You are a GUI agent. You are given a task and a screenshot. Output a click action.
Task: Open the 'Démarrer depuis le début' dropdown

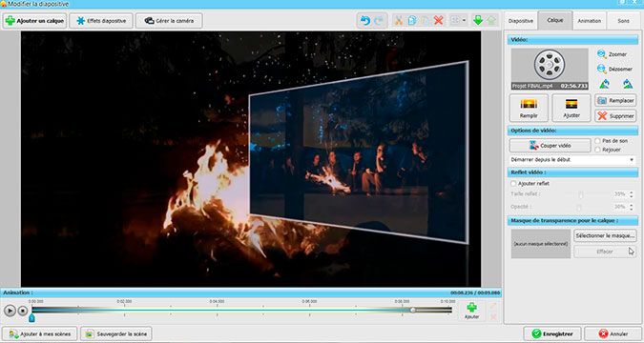click(573, 160)
